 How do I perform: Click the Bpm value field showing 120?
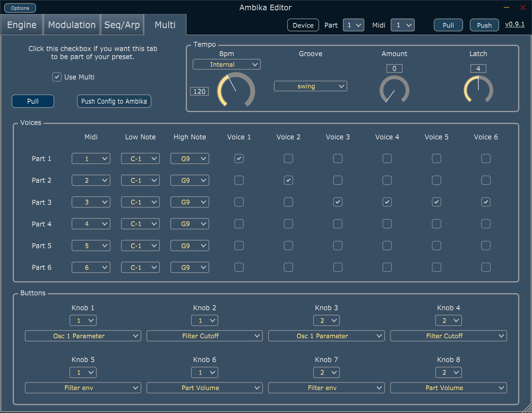[199, 91]
